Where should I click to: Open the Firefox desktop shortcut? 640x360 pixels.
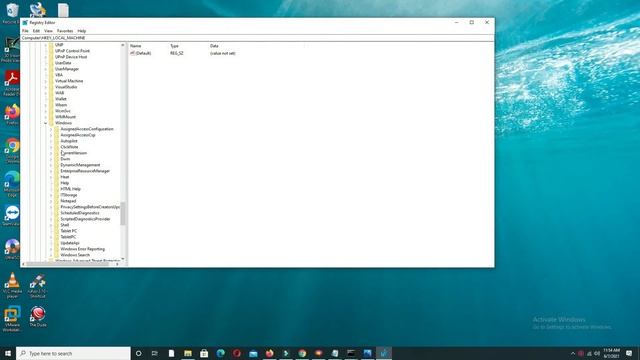(11, 115)
